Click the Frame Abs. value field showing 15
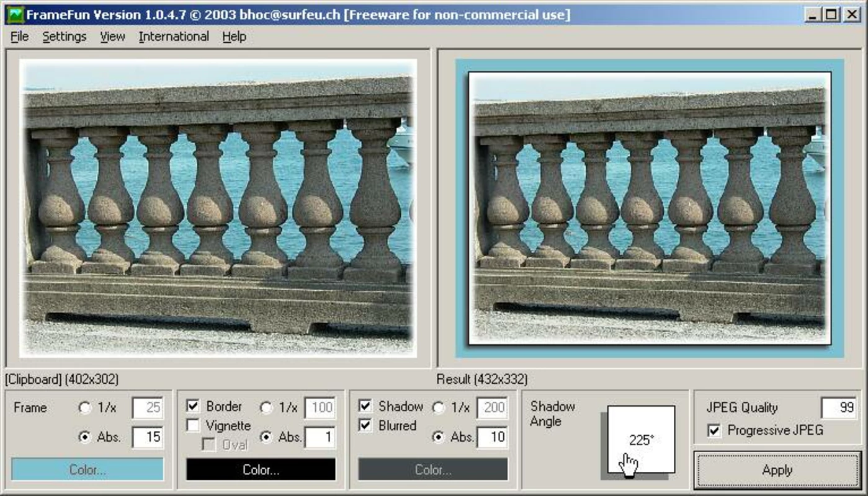The height and width of the screenshot is (496, 868). click(148, 437)
